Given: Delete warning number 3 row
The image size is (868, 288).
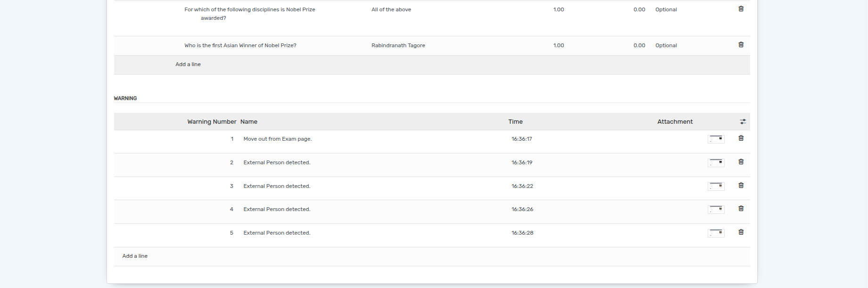Looking at the screenshot, I should [x=741, y=186].
